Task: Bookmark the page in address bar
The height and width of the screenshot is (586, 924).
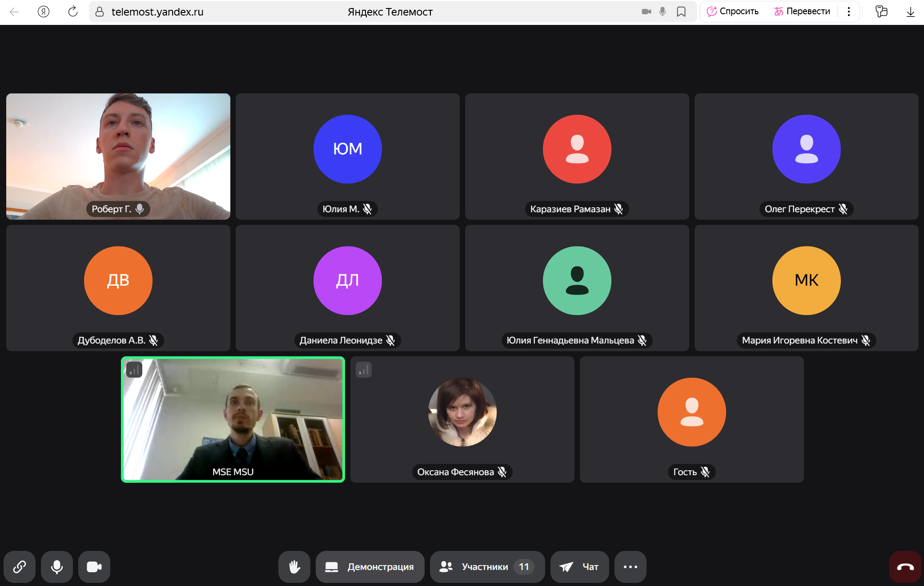Action: tap(681, 12)
